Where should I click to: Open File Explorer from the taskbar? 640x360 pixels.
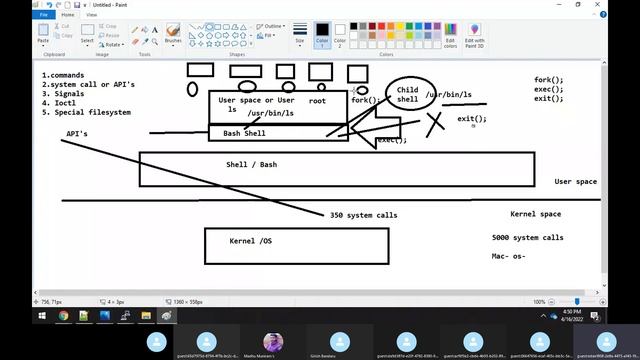pos(146,316)
